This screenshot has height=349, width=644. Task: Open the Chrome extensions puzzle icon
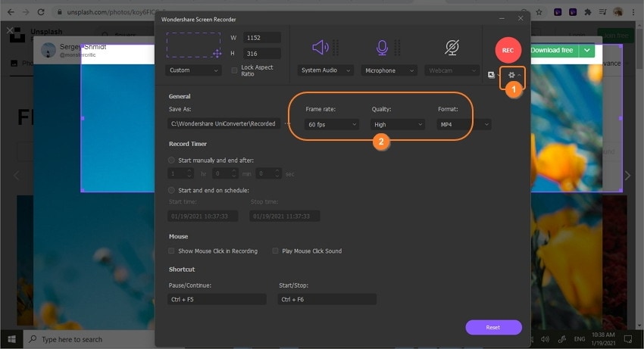tap(588, 12)
